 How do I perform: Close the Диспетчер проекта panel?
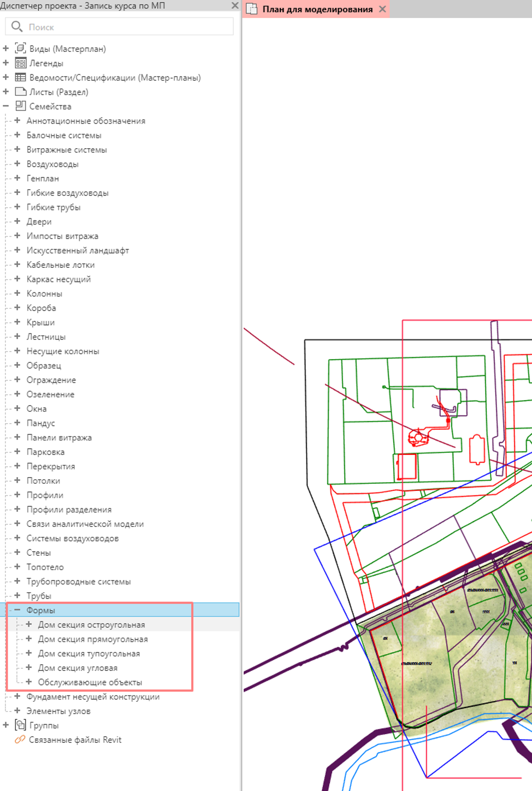pos(235,5)
